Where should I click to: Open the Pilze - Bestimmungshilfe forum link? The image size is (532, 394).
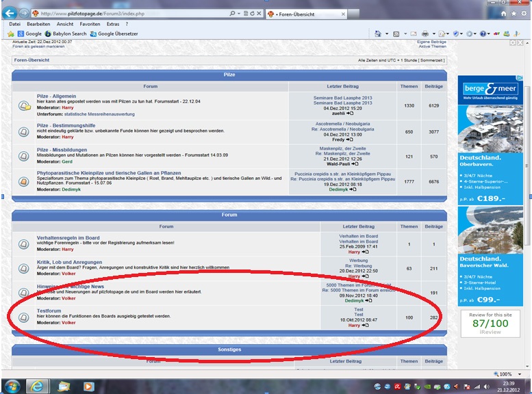(x=68, y=126)
